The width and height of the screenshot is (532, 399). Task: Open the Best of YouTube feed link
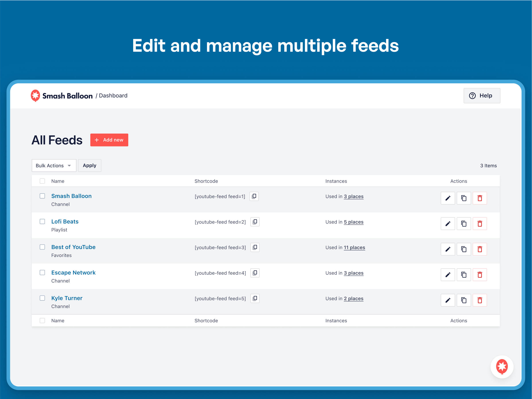pos(73,247)
